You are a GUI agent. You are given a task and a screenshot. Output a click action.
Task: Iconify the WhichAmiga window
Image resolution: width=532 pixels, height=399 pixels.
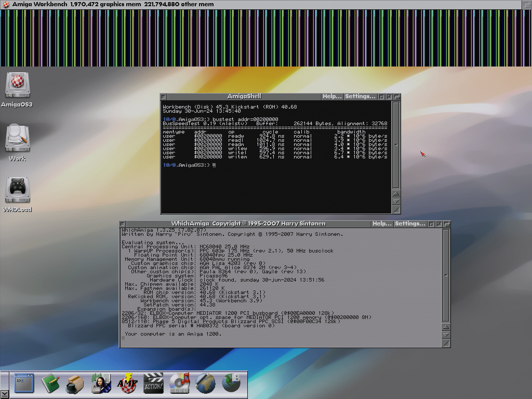tap(432, 224)
